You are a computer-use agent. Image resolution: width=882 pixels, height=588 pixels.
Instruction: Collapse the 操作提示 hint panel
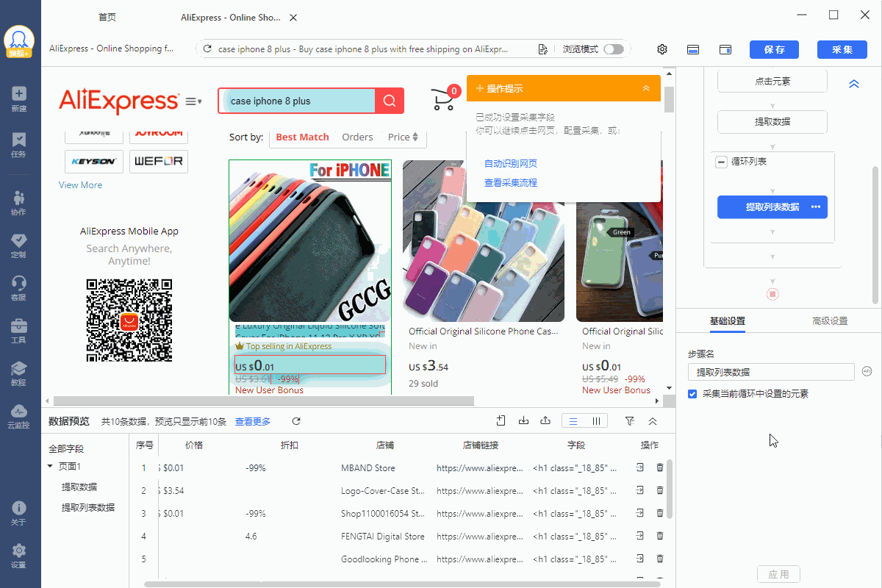[x=646, y=88]
